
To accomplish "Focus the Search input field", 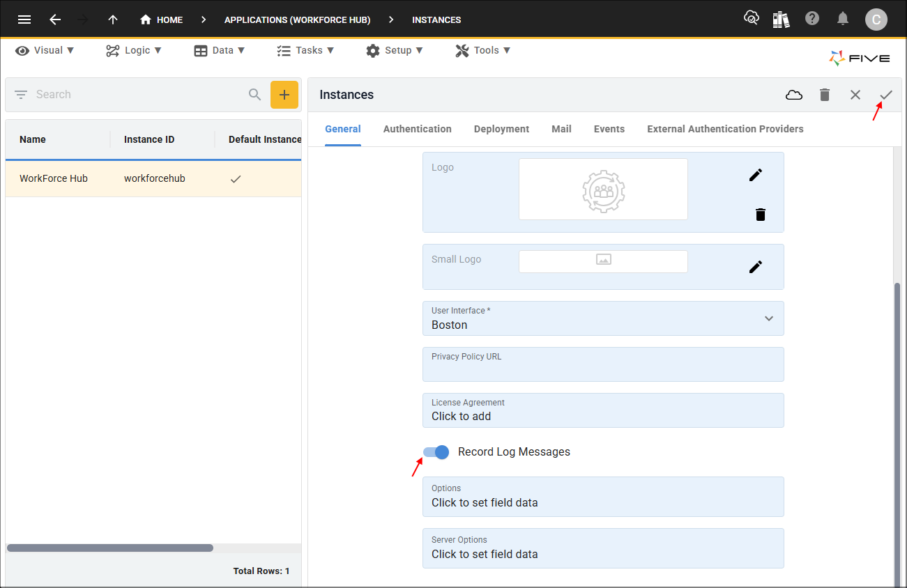I will click(139, 94).
